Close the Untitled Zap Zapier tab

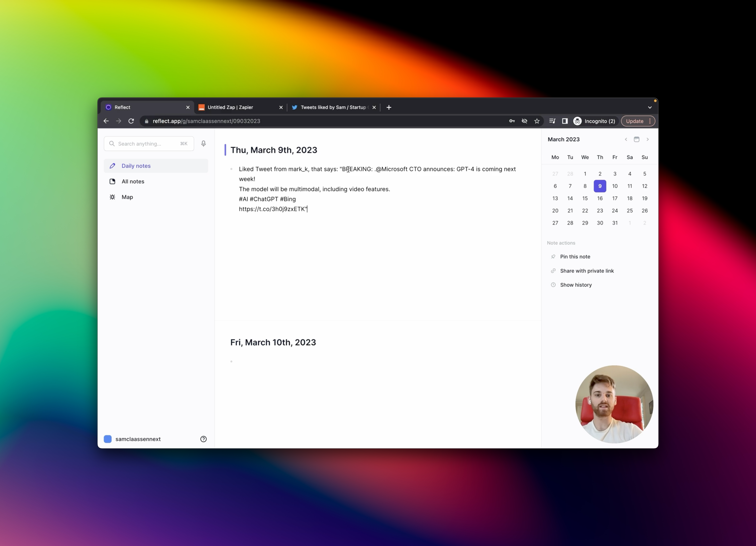tap(281, 107)
